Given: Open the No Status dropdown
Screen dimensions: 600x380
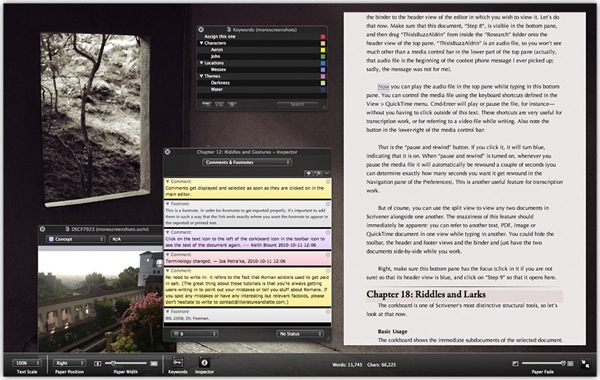Looking at the screenshot, I should pos(300,334).
